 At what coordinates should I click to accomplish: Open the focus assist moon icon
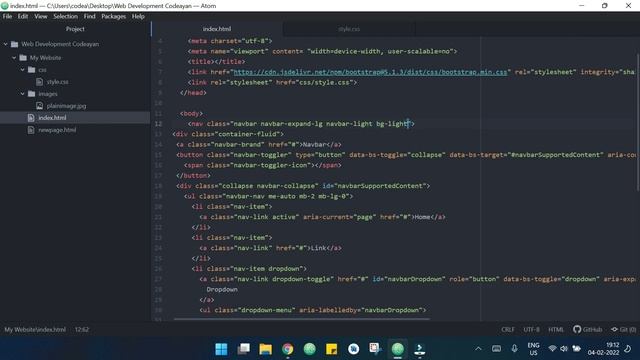627,349
